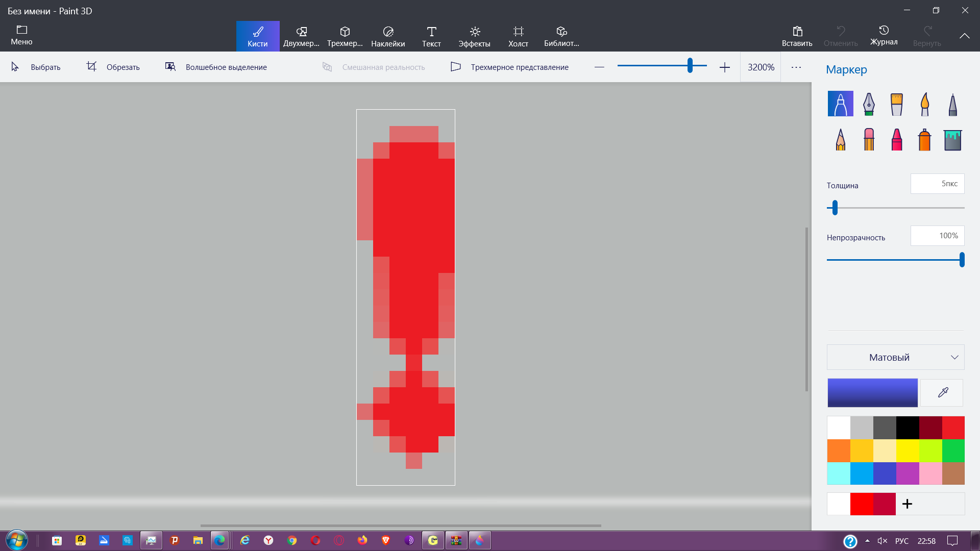Open the current blue color preview
Image resolution: width=980 pixels, height=551 pixels.
872,392
